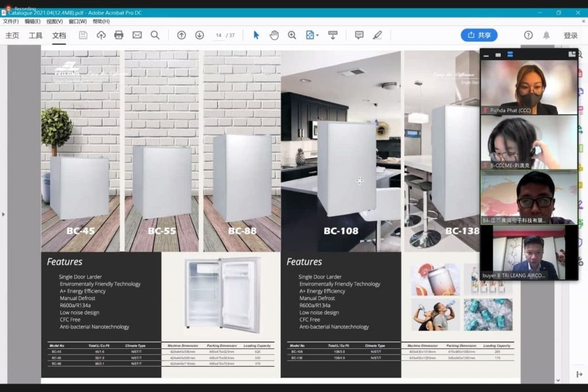Screen dimensions: 588x392
Task: Select the hand pan tool
Action: (274, 35)
